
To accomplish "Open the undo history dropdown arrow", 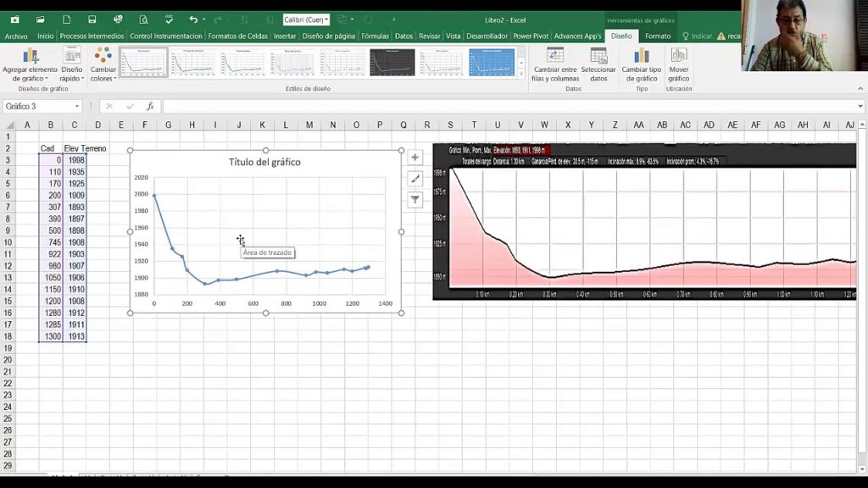I will (203, 19).
